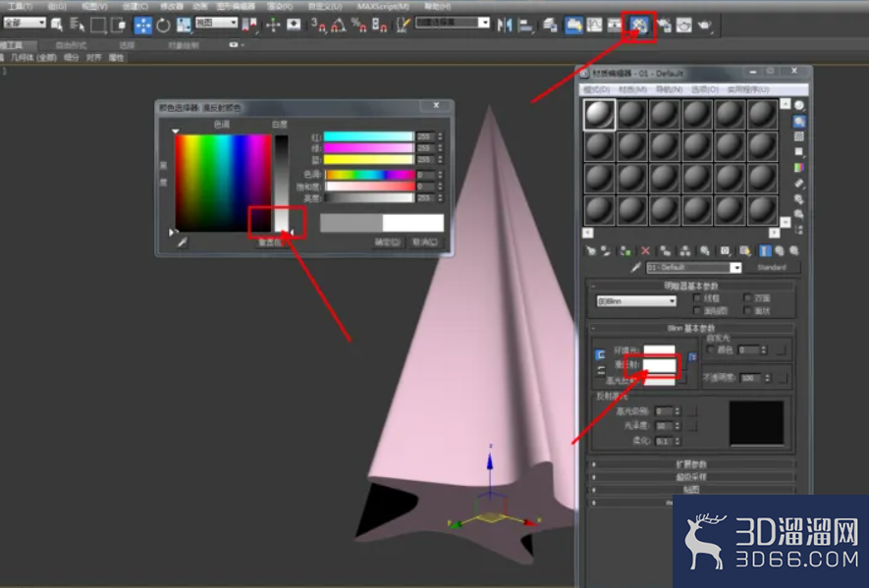Open 实用程序(U) menu in Material Editor
Screen dimensions: 869x588
[x=748, y=89]
